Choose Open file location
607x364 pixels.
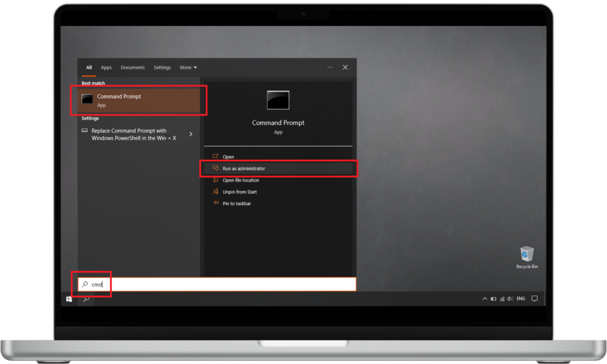click(x=278, y=180)
